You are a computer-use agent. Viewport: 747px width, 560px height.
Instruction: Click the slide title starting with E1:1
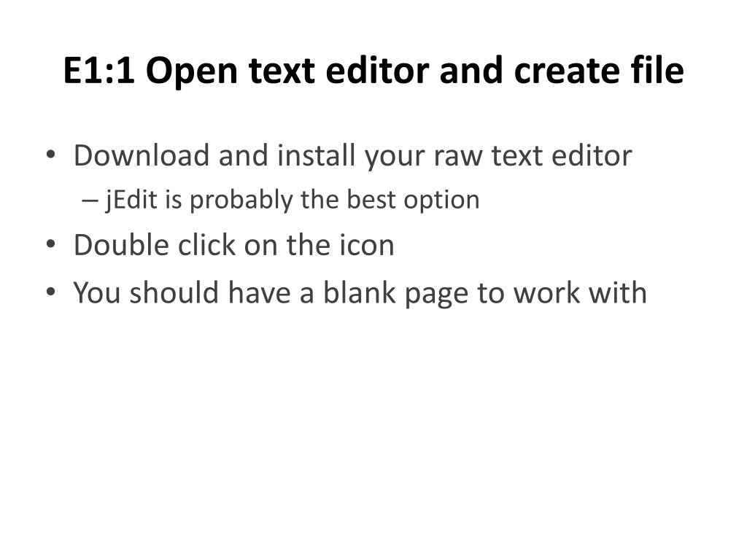click(373, 71)
